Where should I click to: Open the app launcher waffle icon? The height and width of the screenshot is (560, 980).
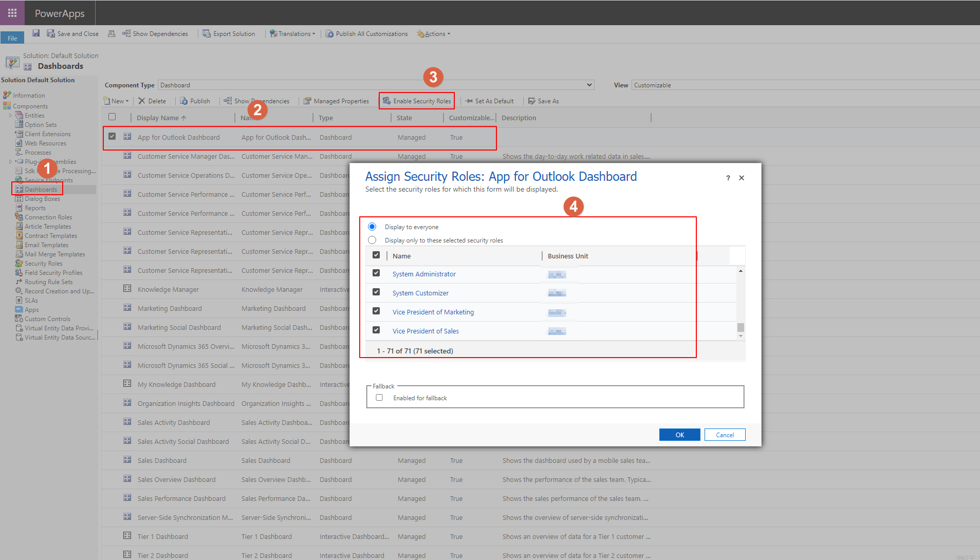click(12, 13)
